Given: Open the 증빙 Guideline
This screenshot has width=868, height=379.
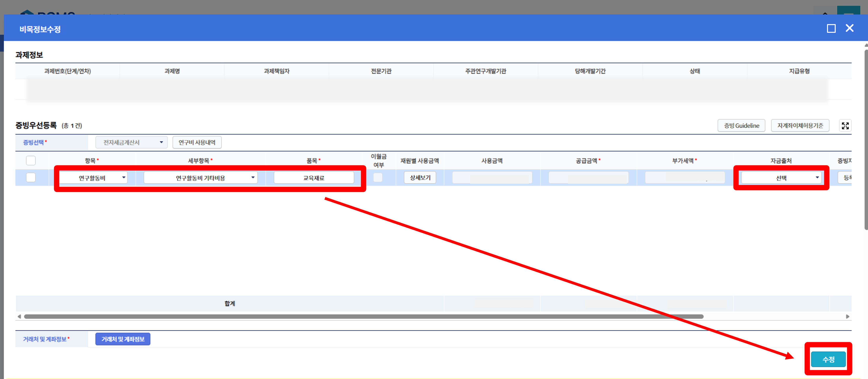Looking at the screenshot, I should click(x=741, y=126).
